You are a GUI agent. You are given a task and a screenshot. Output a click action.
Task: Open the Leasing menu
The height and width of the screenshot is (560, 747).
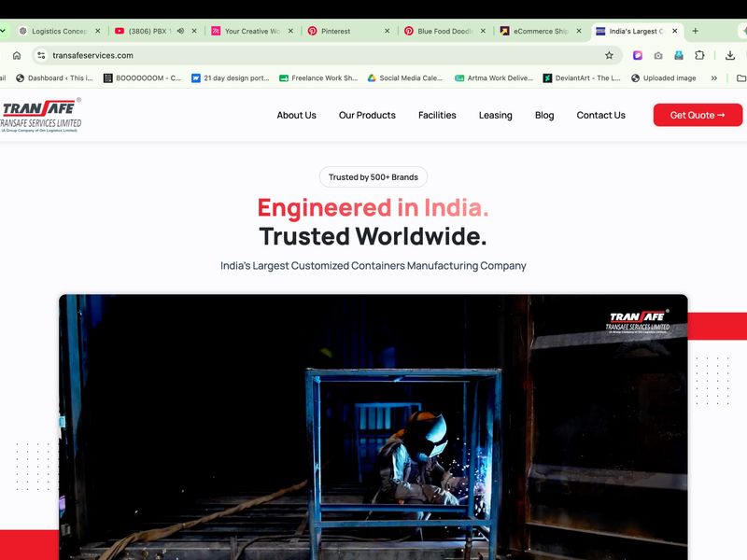tap(496, 115)
